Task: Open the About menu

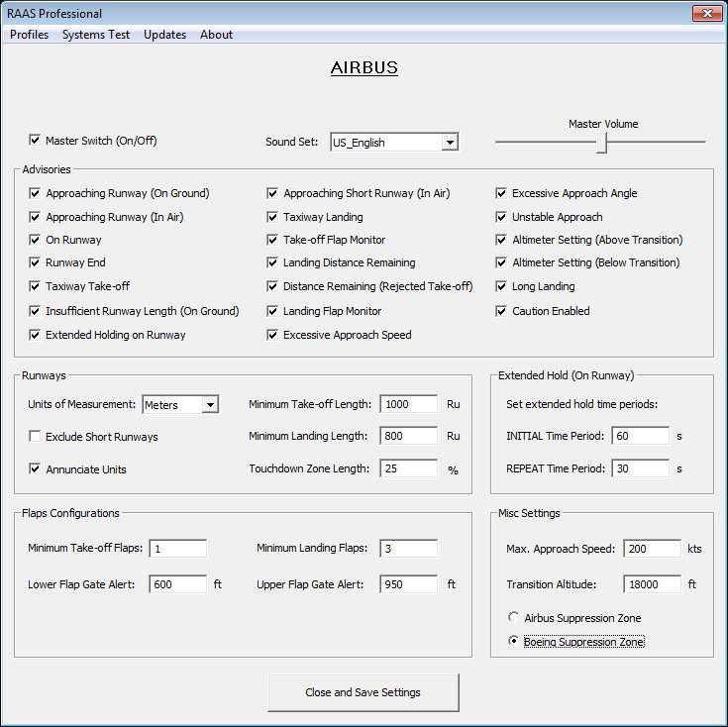Action: (x=216, y=35)
